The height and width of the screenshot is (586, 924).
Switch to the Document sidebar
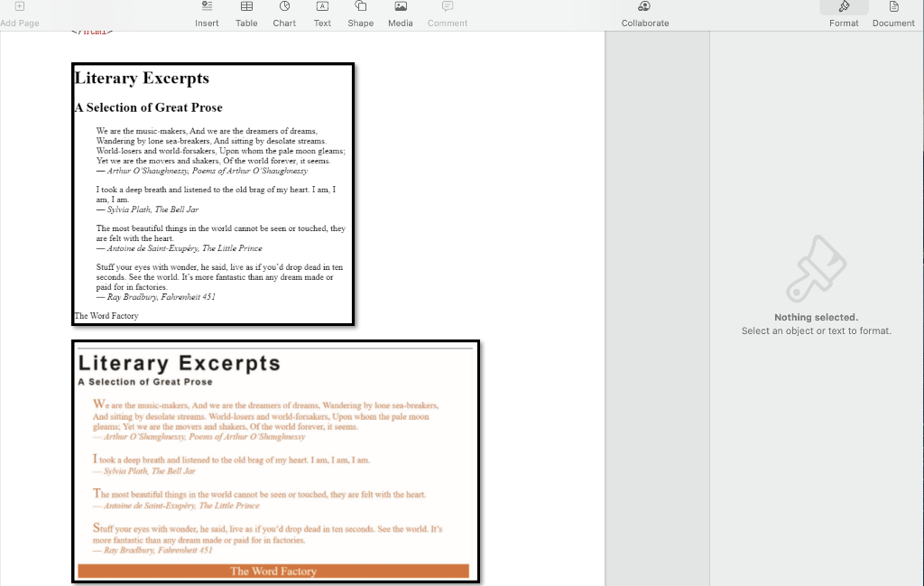893,14
